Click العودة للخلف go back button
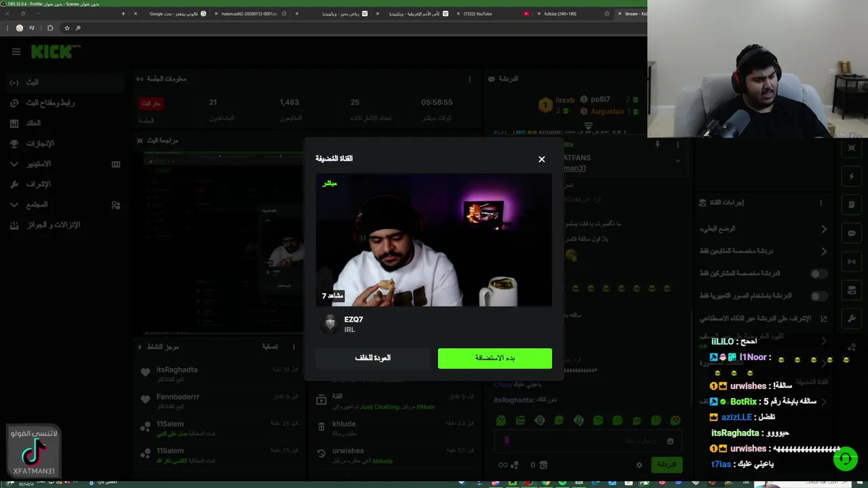Image resolution: width=868 pixels, height=488 pixels. tap(372, 358)
